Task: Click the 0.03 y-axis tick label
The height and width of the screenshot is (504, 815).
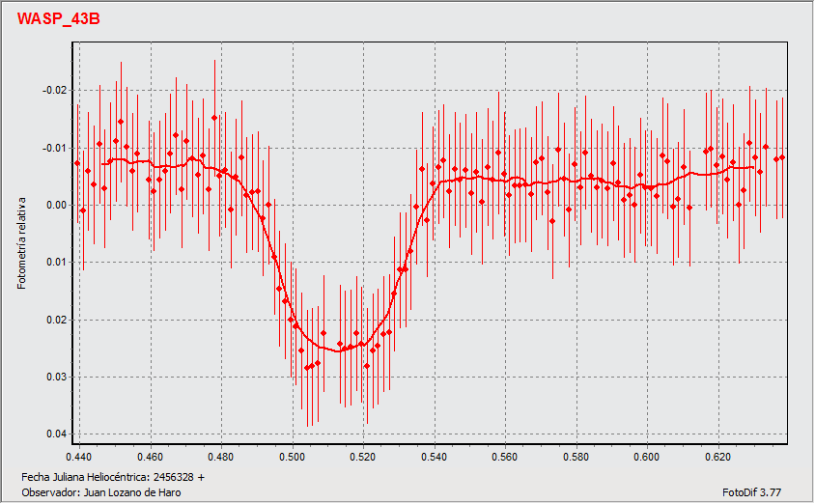Action: pos(57,378)
